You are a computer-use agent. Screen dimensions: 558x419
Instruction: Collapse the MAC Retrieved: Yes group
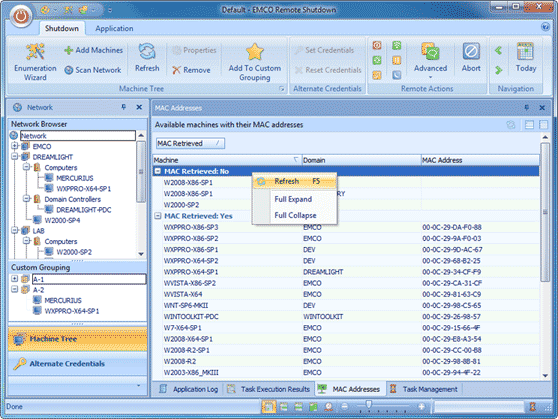158,216
